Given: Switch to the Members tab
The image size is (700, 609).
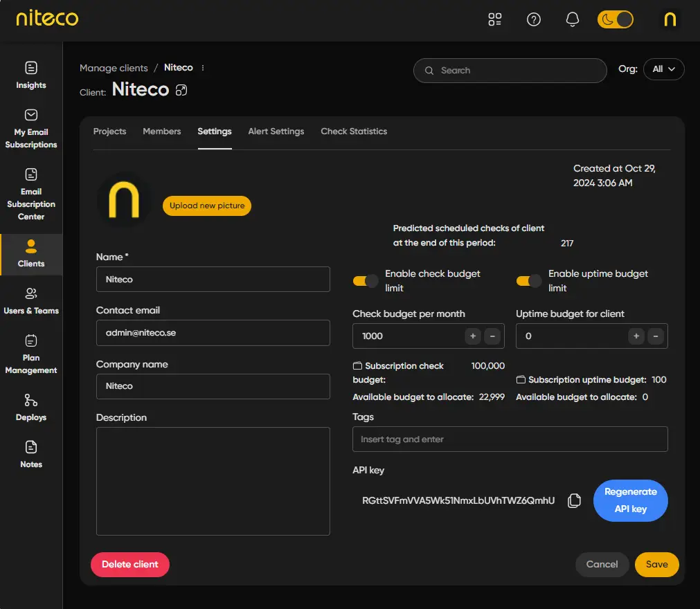Looking at the screenshot, I should (x=161, y=131).
